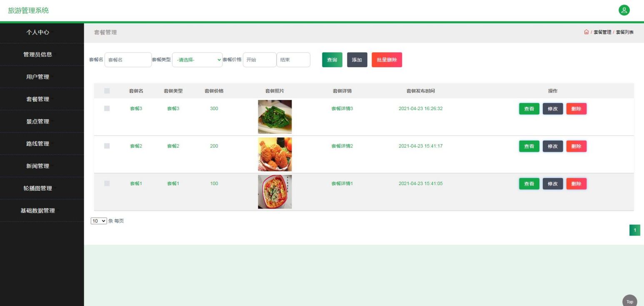Click the 查询 search button
The width and height of the screenshot is (644, 306).
(332, 60)
